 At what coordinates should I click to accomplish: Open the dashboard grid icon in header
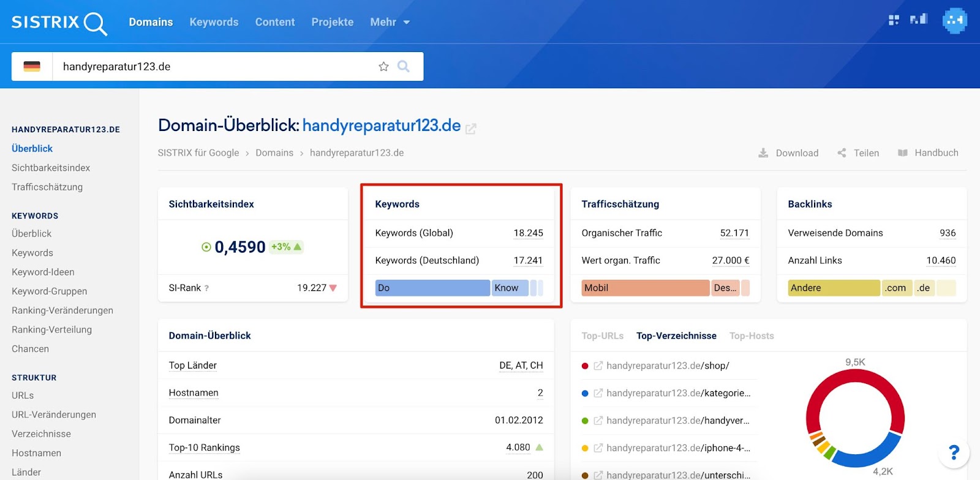pyautogui.click(x=894, y=20)
